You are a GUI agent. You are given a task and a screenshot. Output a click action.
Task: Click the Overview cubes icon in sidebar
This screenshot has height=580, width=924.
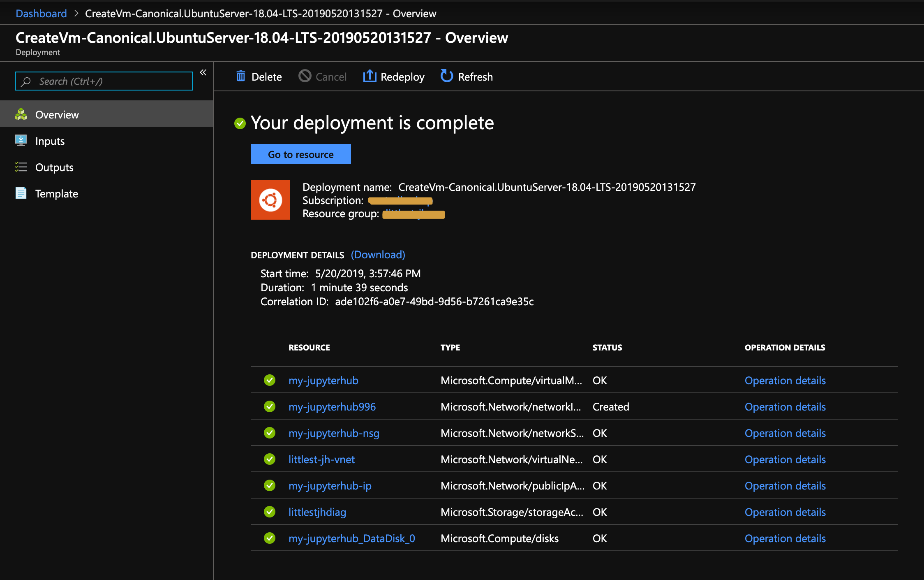click(21, 114)
